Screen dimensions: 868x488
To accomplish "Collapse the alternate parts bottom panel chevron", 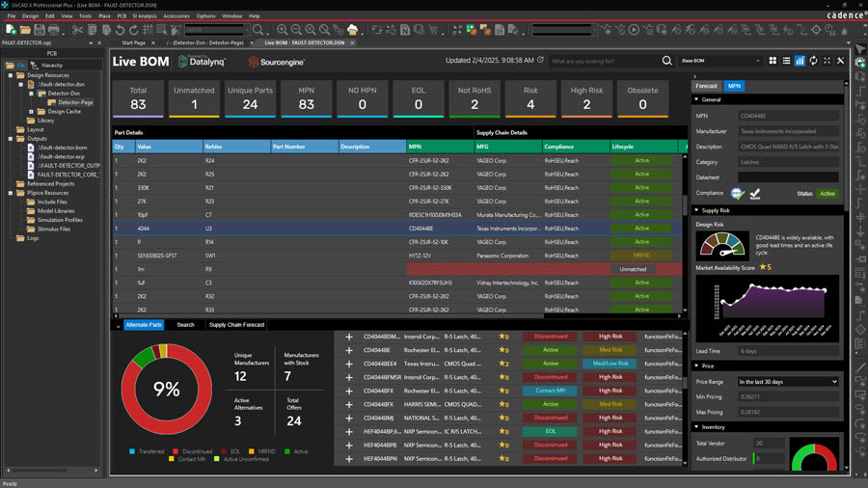I will pyautogui.click(x=118, y=326).
